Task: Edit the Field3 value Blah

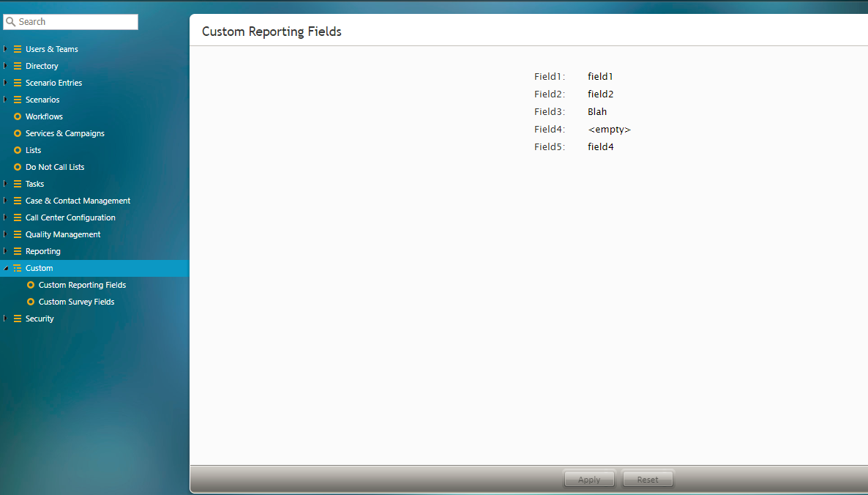Action: point(597,112)
